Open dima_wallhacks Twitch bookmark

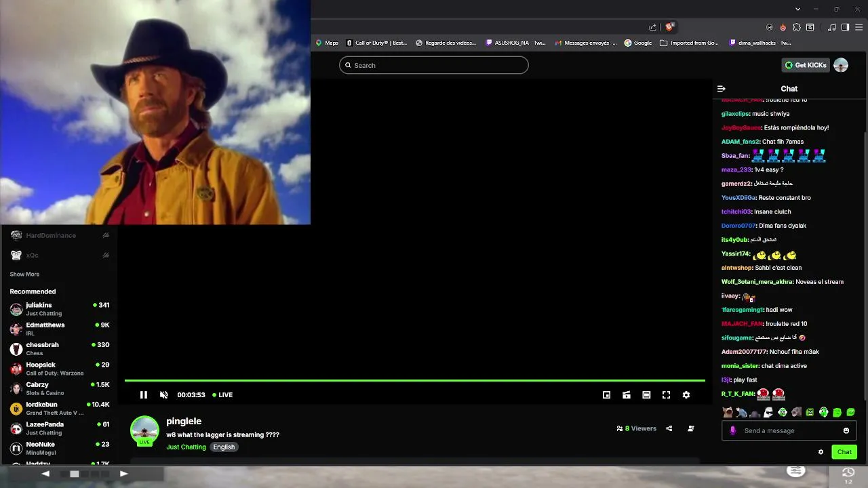pyautogui.click(x=760, y=43)
